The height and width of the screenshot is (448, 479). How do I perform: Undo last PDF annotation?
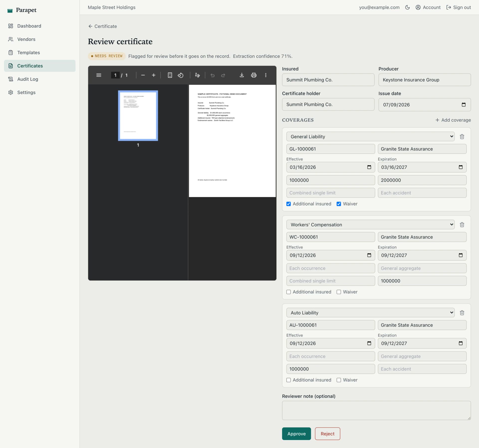213,75
